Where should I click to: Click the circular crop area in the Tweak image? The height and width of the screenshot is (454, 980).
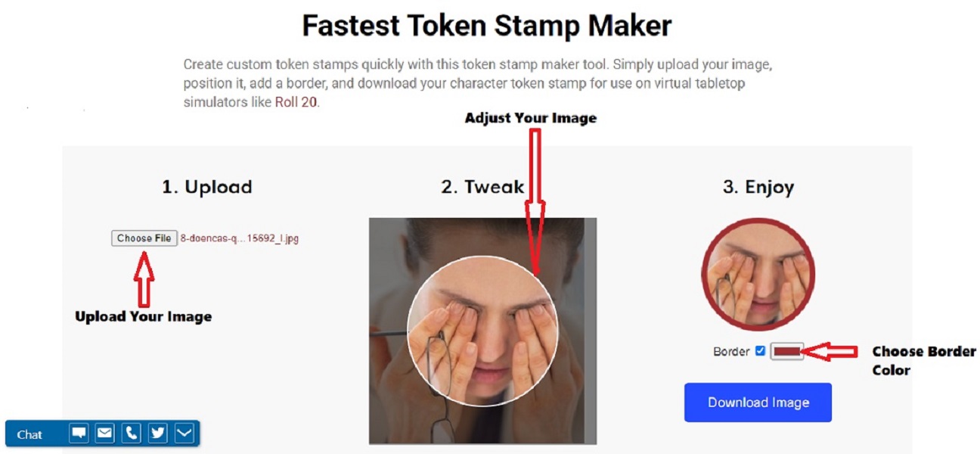pos(482,331)
